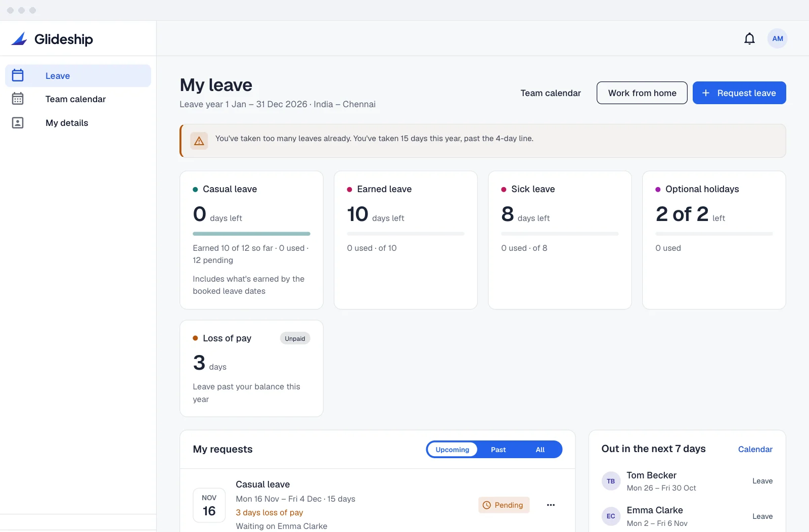Screen dimensions: 809x532
Task: Click the Earned leave progress bar
Action: [x=406, y=234]
